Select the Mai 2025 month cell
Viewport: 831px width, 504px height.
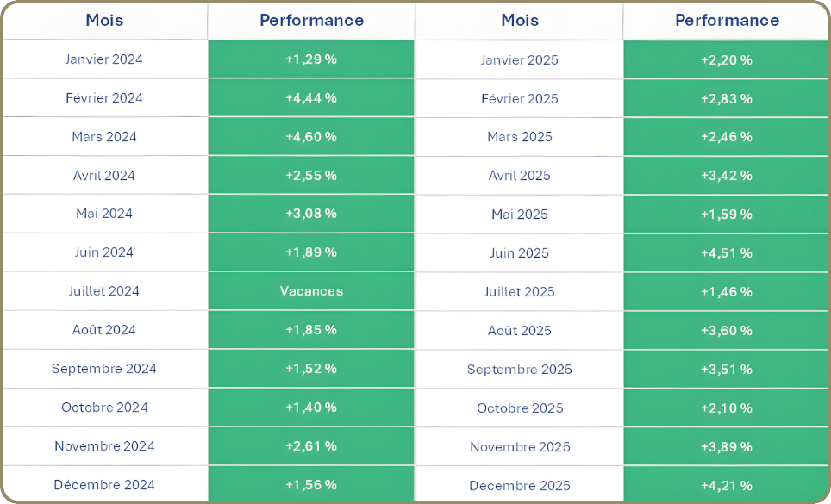point(520,215)
